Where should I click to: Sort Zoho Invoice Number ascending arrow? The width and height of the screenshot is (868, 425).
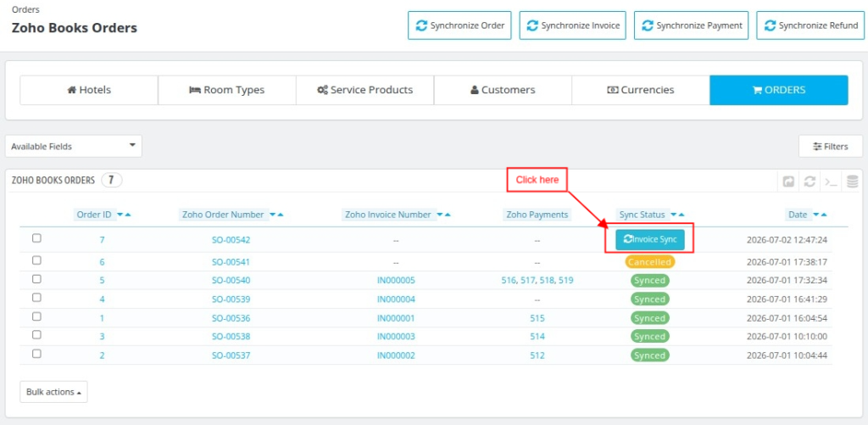(448, 215)
